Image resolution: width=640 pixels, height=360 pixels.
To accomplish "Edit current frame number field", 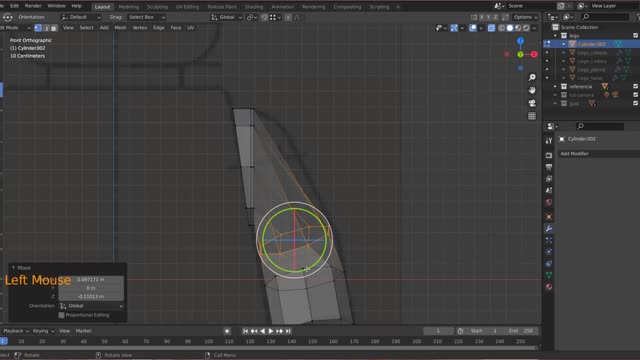I will click(438, 331).
